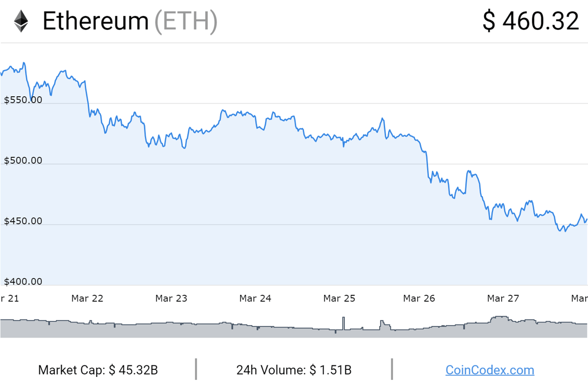The image size is (588, 387).
Task: Open the CoinCodex.com link
Action: 489,370
